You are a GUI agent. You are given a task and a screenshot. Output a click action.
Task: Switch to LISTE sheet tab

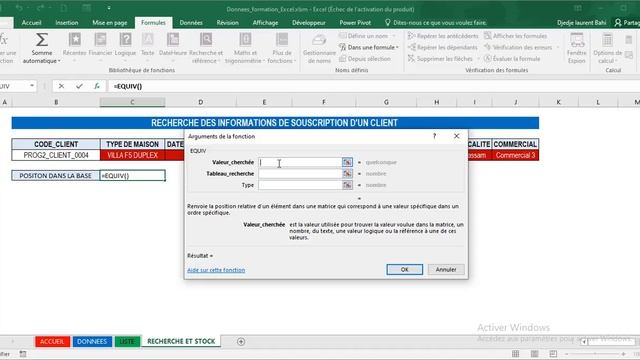[x=127, y=341]
